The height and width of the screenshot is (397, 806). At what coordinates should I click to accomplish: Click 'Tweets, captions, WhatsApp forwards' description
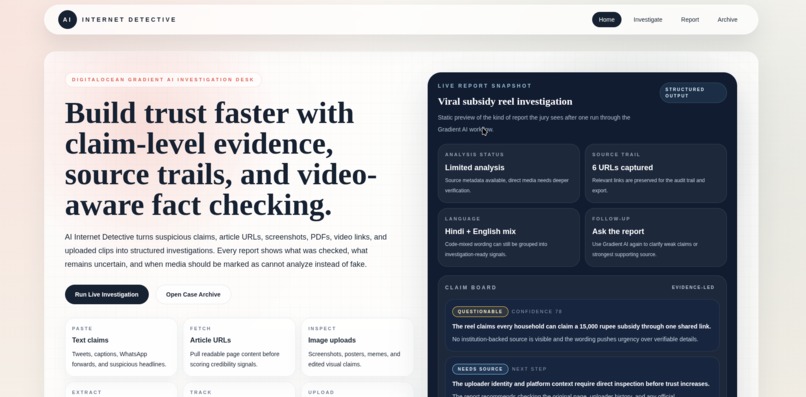tap(119, 359)
